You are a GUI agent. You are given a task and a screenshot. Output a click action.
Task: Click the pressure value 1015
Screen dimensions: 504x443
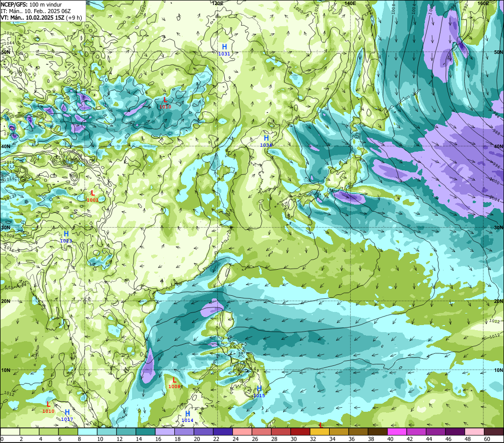tap(259, 396)
